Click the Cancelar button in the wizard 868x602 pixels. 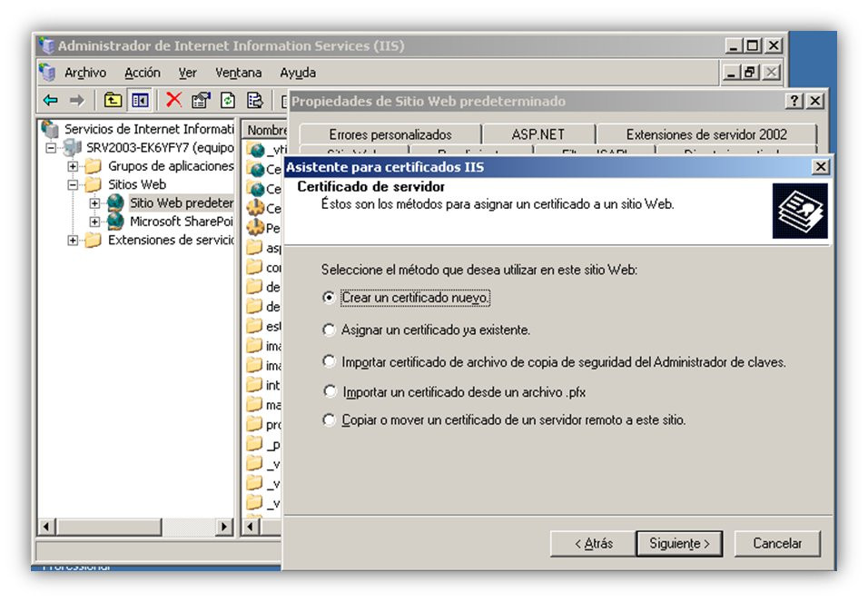pyautogui.click(x=777, y=543)
